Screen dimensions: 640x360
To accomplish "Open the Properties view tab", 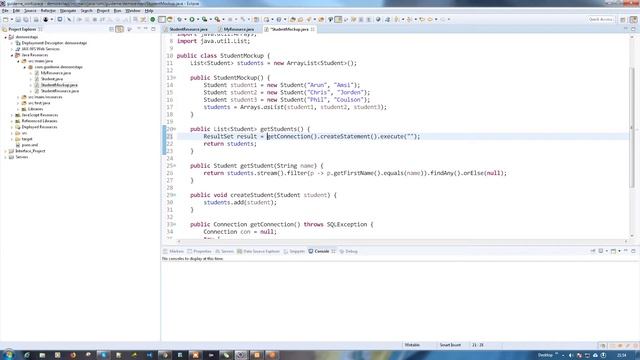I will coord(200,251).
